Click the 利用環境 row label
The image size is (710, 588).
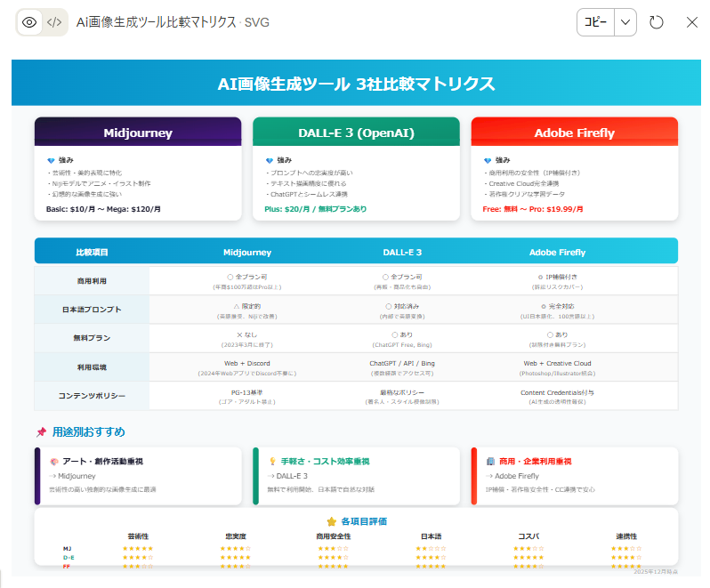[92, 366]
